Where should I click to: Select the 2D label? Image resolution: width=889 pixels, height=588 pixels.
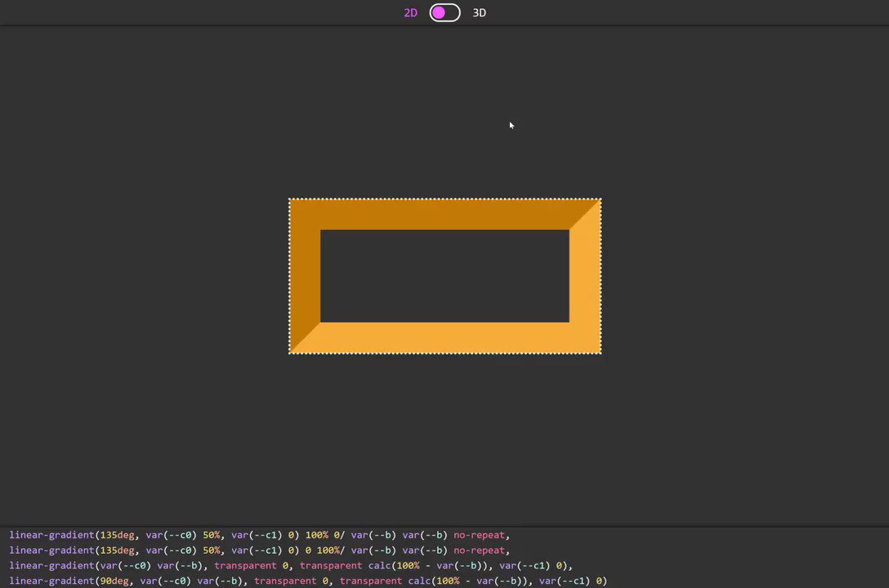[x=410, y=12]
